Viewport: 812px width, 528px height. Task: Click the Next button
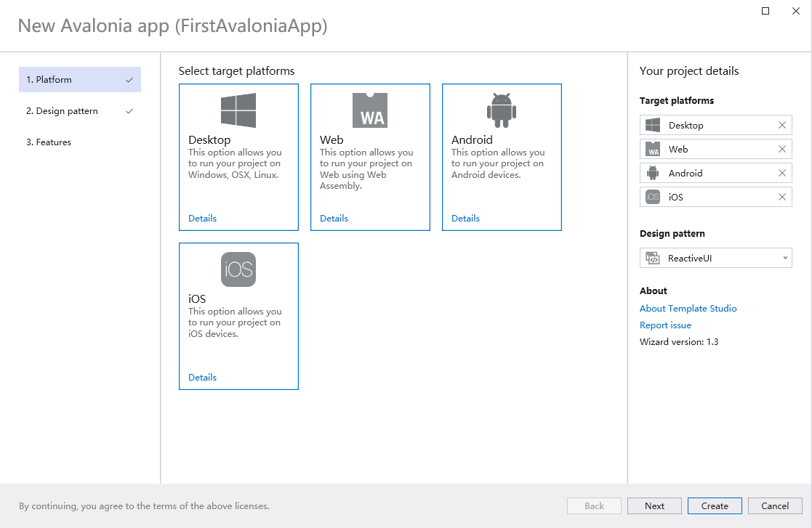[654, 505]
